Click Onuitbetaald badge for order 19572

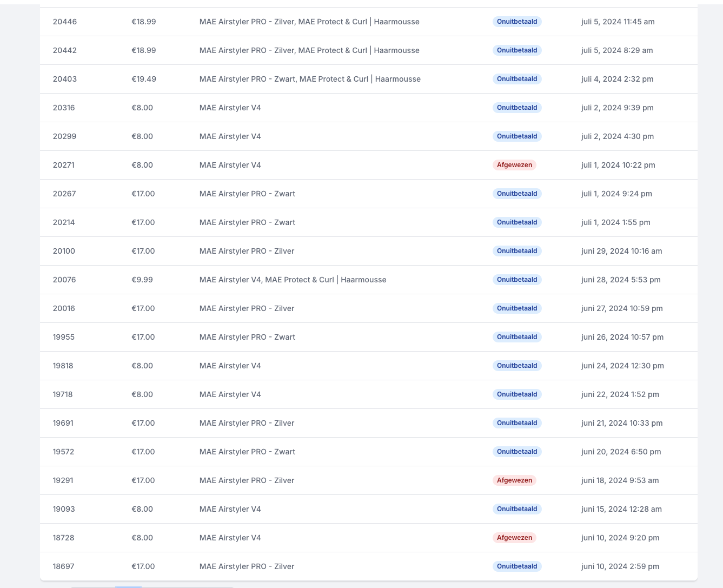coord(517,452)
